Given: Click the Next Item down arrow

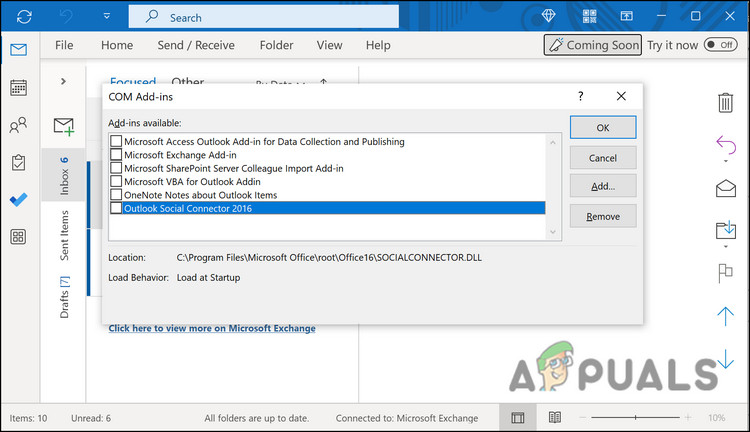Looking at the screenshot, I should 725,359.
